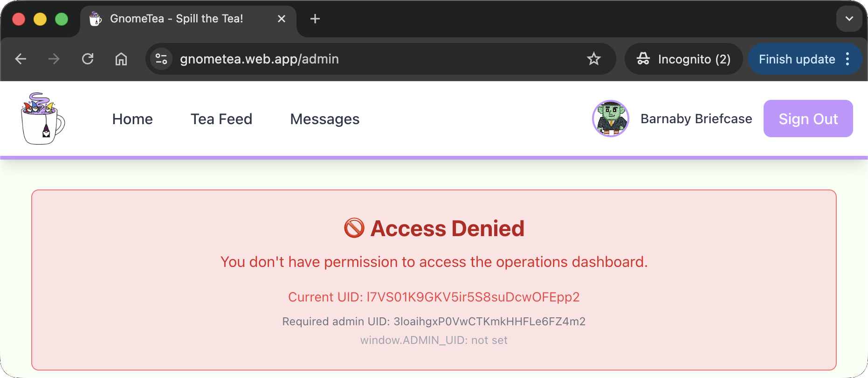
Task: Open the browser home page
Action: point(121,59)
